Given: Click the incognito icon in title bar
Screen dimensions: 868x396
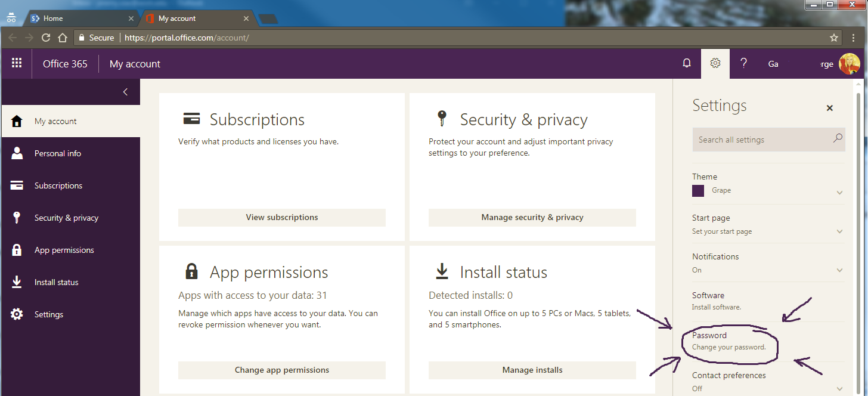Looking at the screenshot, I should 11,17.
